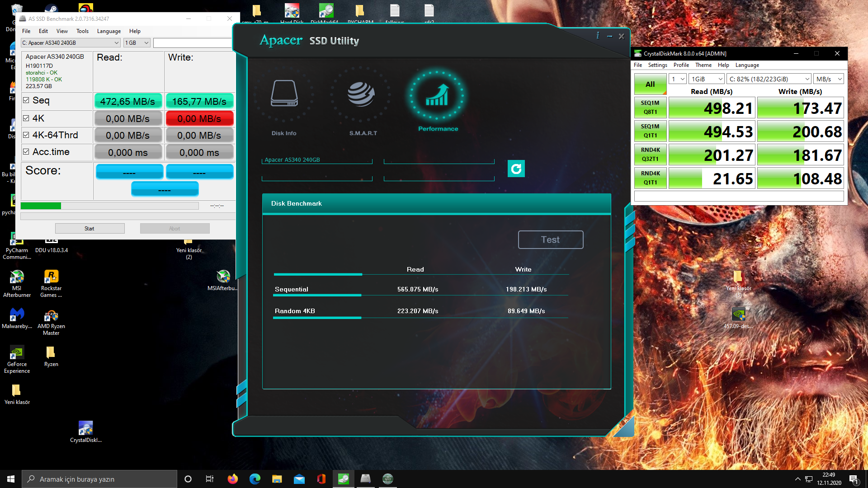
Task: Open Malwarebytes desktop icon
Action: [17, 318]
